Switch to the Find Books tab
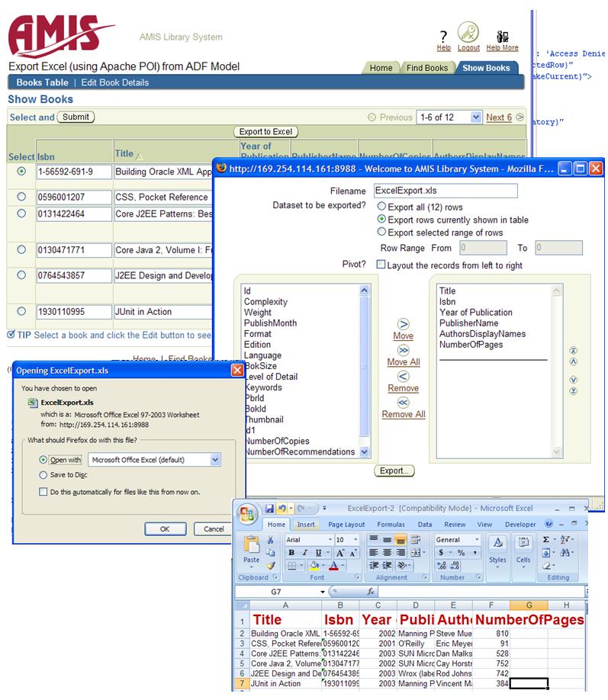Image resolution: width=608 pixels, height=700 pixels. click(x=427, y=68)
